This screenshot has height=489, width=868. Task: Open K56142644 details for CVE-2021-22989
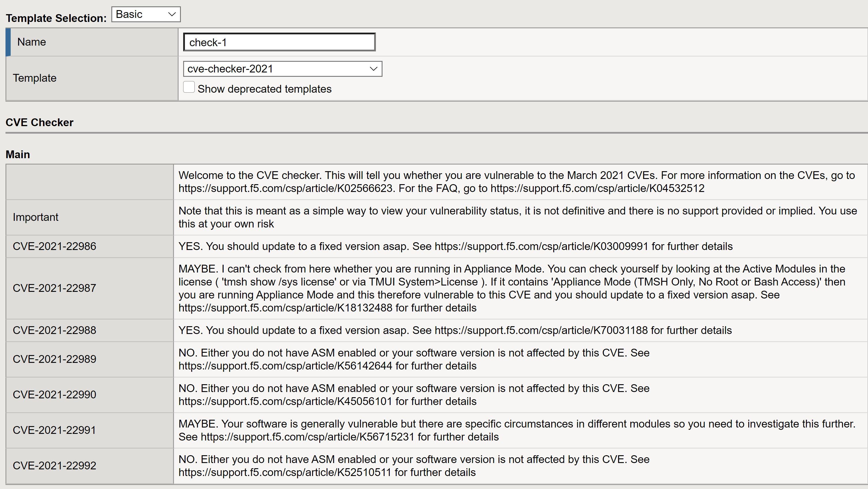285,365
